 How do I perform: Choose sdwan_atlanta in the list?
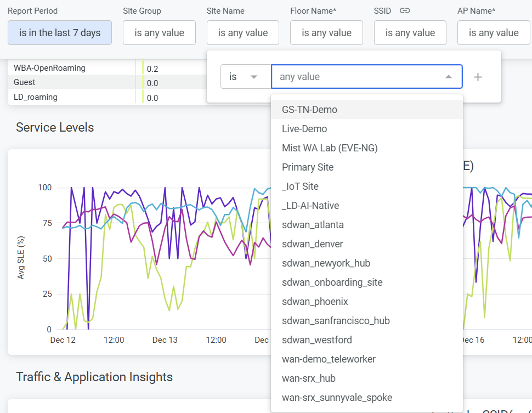tap(313, 225)
